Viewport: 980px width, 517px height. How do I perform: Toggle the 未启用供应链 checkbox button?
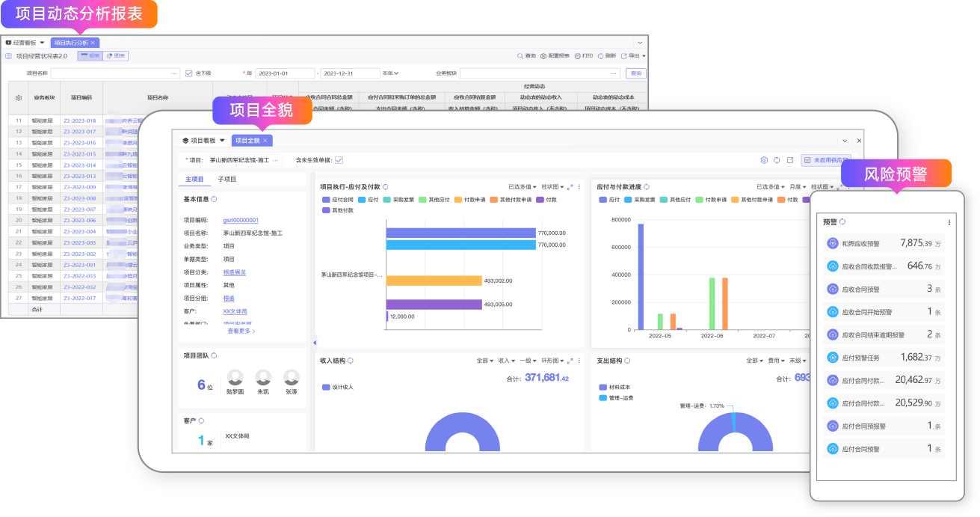(807, 160)
